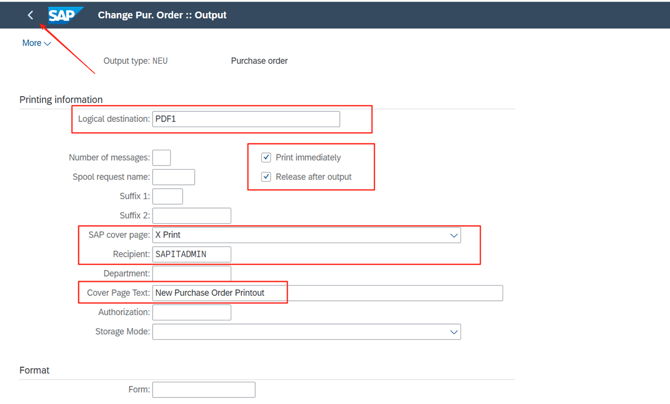Click the Logical destination field
This screenshot has width=670, height=404.
[245, 119]
